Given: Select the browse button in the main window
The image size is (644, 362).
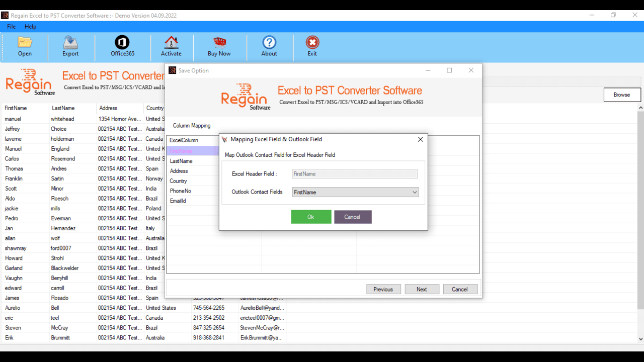Looking at the screenshot, I should pos(622,95).
